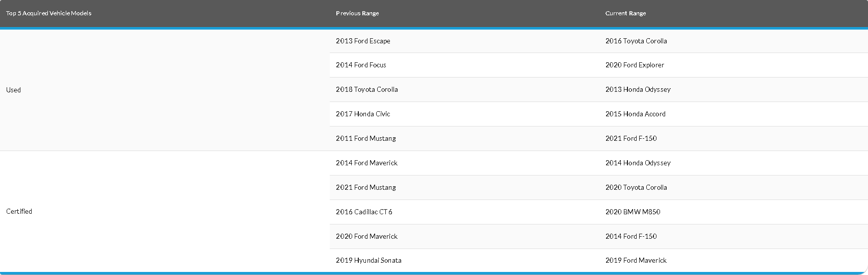
Task: Click the 2014 Ford Focus entry
Action: (x=361, y=65)
